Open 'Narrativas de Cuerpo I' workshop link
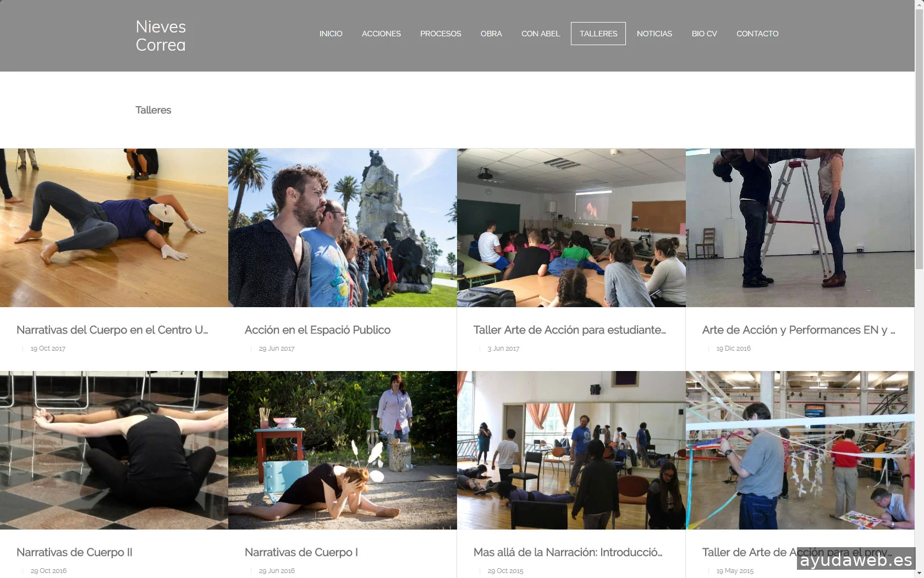924x578 pixels. (x=301, y=552)
